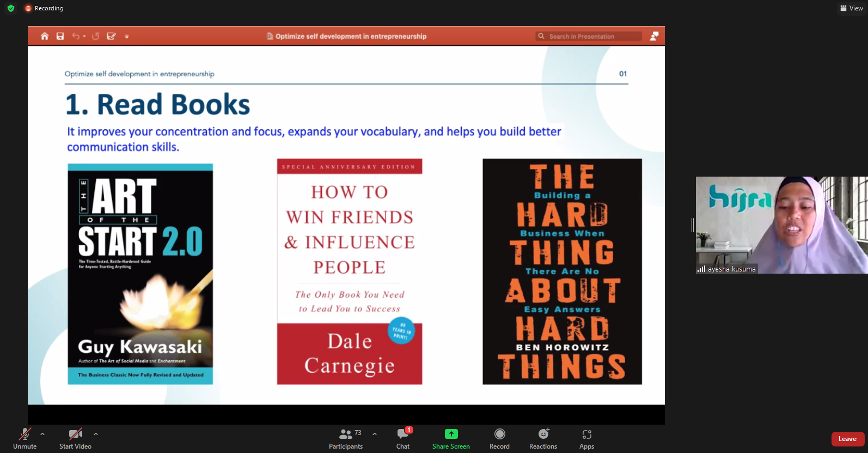Open audio options arrow next to Unmute
The width and height of the screenshot is (868, 453).
(42, 434)
